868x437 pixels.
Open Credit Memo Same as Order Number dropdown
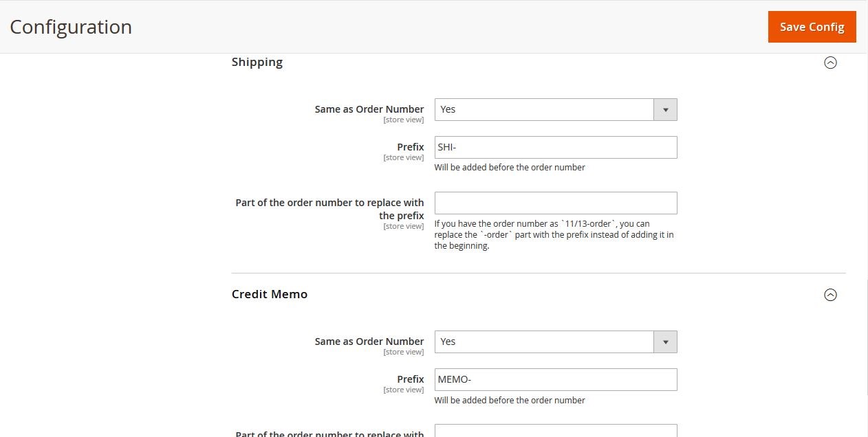click(556, 341)
